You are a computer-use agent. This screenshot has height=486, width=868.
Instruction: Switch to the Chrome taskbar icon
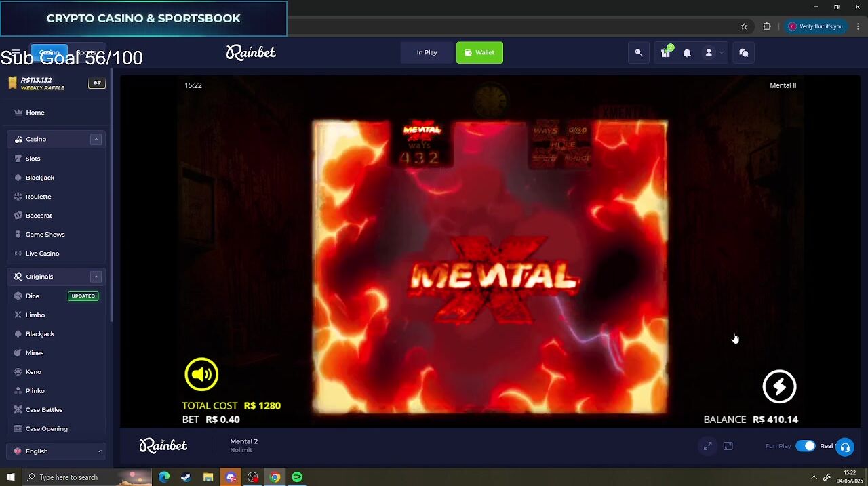tap(275, 477)
